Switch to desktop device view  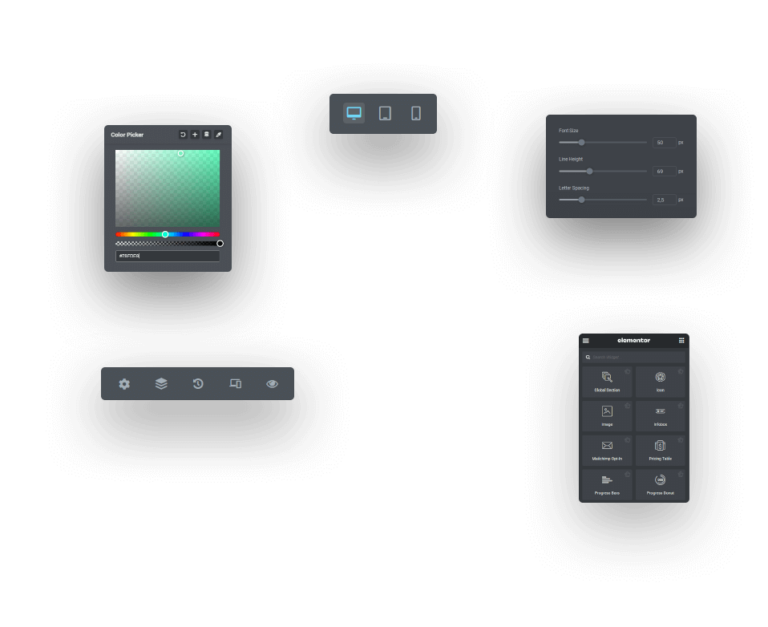(x=354, y=113)
